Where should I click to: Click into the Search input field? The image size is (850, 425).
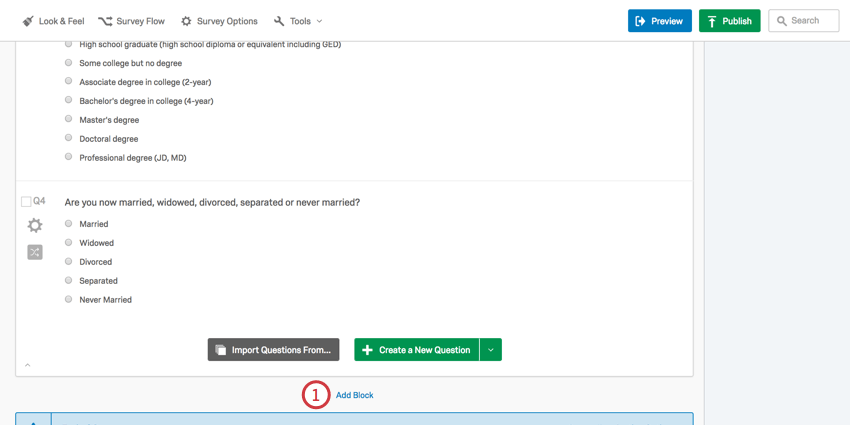(x=804, y=21)
